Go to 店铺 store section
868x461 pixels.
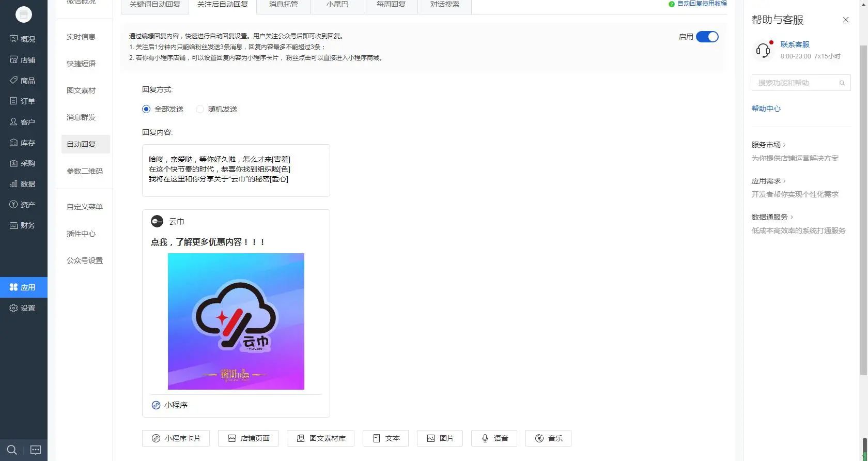pyautogui.click(x=23, y=59)
